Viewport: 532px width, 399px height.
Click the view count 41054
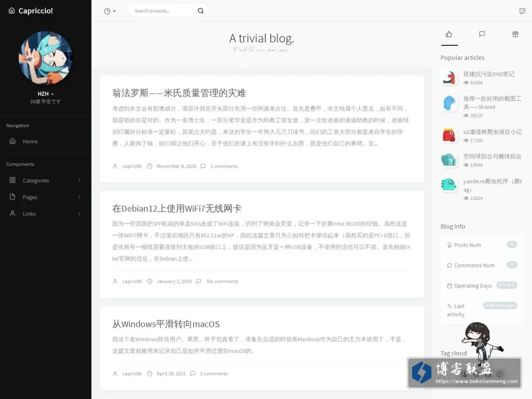click(x=476, y=83)
